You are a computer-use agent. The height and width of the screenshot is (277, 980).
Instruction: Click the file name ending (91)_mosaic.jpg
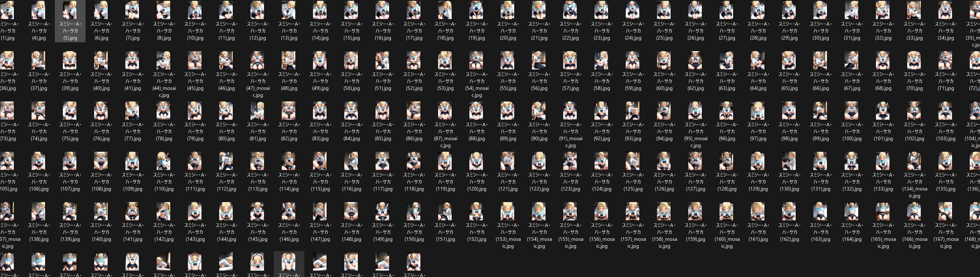coord(570,135)
